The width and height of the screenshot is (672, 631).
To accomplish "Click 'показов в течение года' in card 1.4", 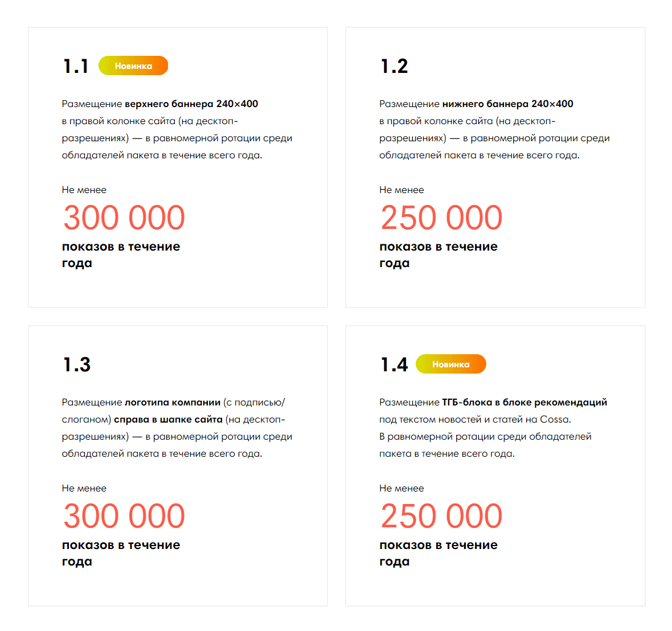I will [x=439, y=553].
